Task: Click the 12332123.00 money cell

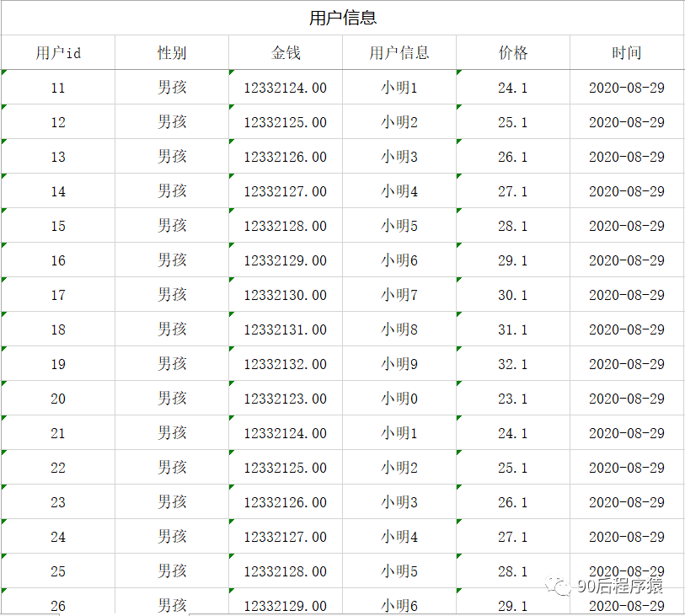Action: click(x=286, y=398)
